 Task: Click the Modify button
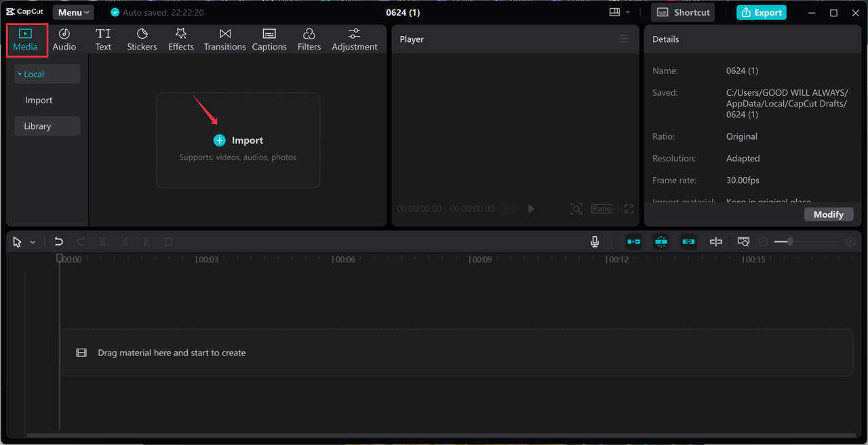coord(829,214)
